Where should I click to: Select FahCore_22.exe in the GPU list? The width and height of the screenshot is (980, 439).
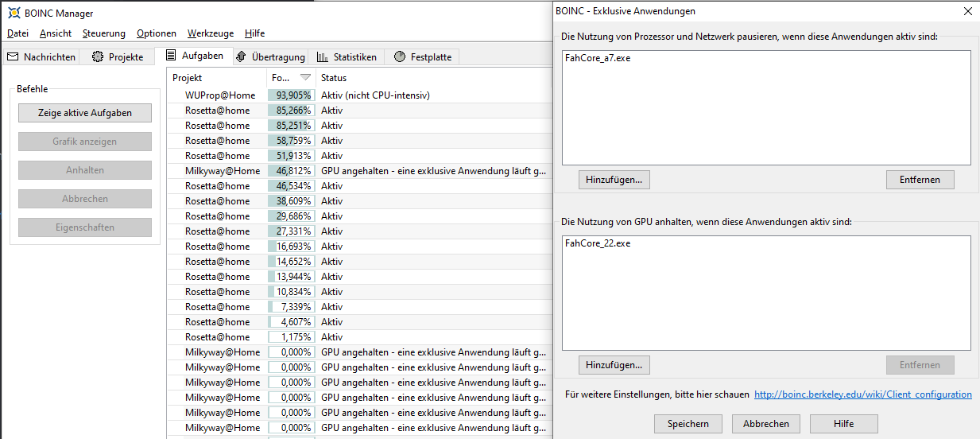click(x=597, y=243)
